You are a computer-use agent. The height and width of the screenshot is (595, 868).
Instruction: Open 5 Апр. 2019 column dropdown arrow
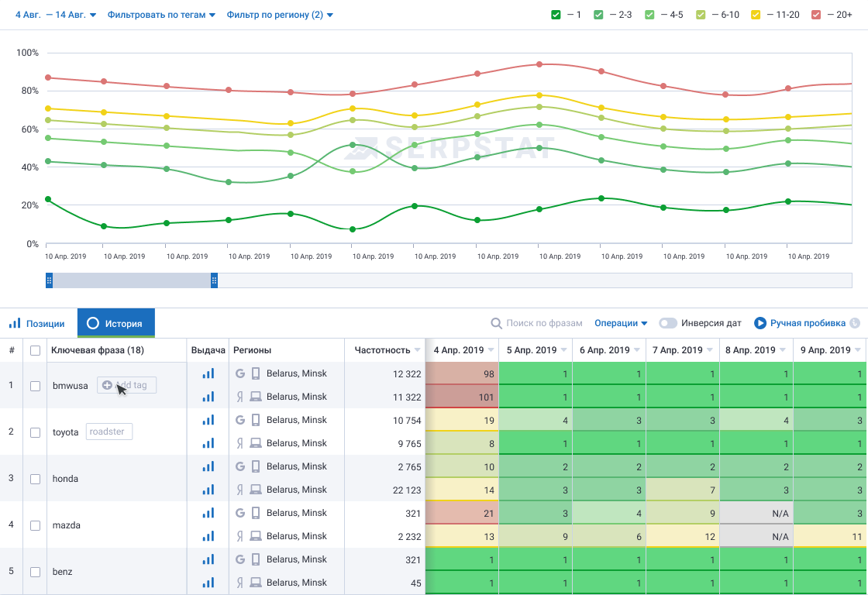click(x=563, y=350)
